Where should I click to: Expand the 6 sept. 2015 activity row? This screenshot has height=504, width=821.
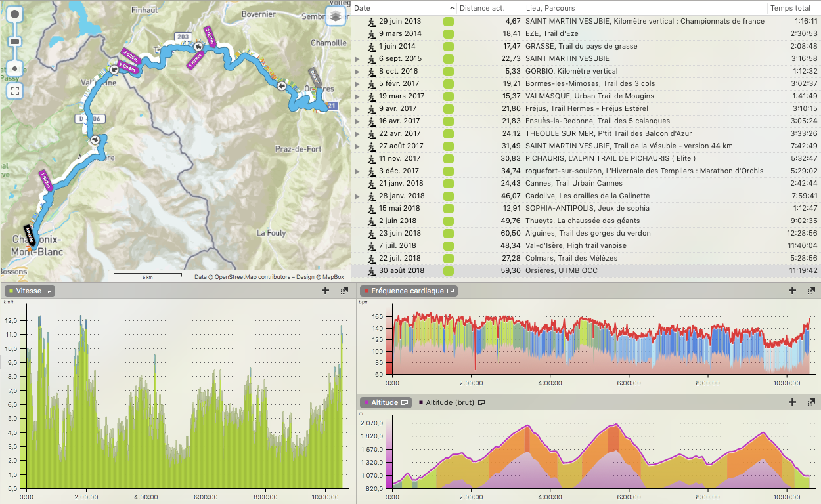click(357, 59)
